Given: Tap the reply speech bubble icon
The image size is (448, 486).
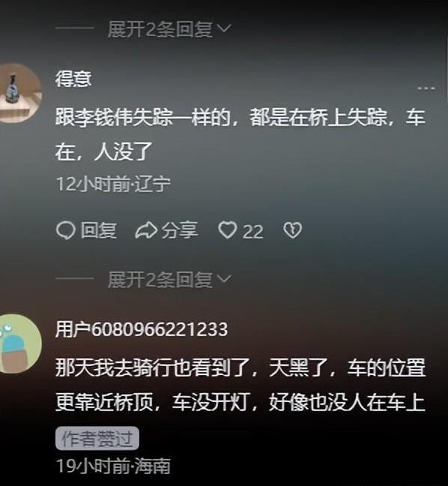Looking at the screenshot, I should pos(66,230).
